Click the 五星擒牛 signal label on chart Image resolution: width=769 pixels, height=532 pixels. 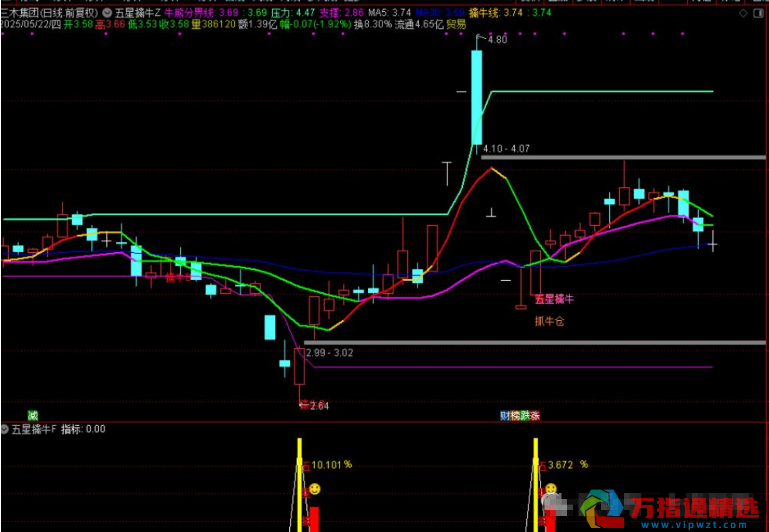click(554, 299)
